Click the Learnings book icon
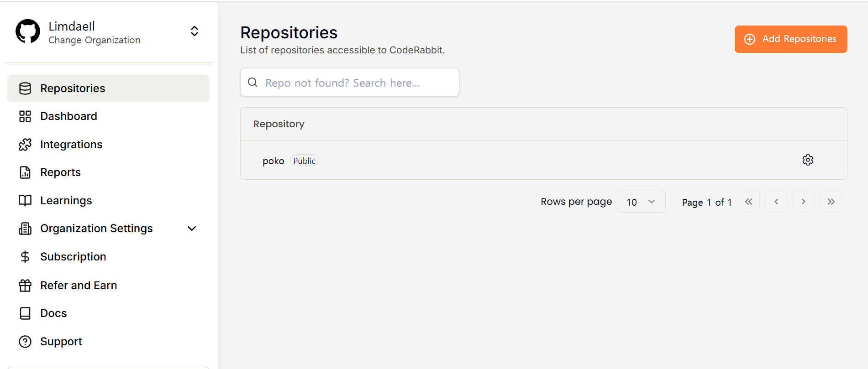 pyautogui.click(x=25, y=201)
